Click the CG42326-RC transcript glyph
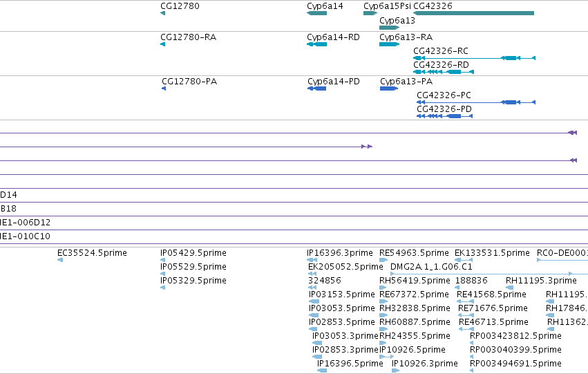The image size is (588, 374). 475,58
